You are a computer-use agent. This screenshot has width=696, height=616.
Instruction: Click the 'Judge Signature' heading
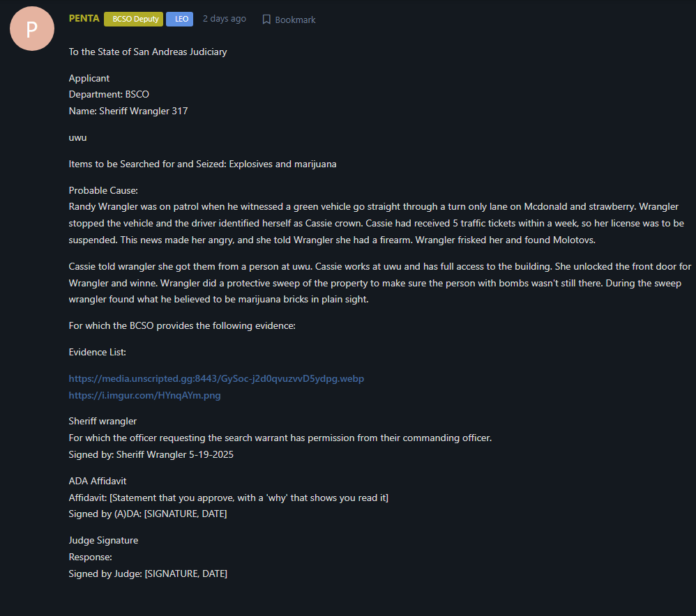pyautogui.click(x=103, y=541)
